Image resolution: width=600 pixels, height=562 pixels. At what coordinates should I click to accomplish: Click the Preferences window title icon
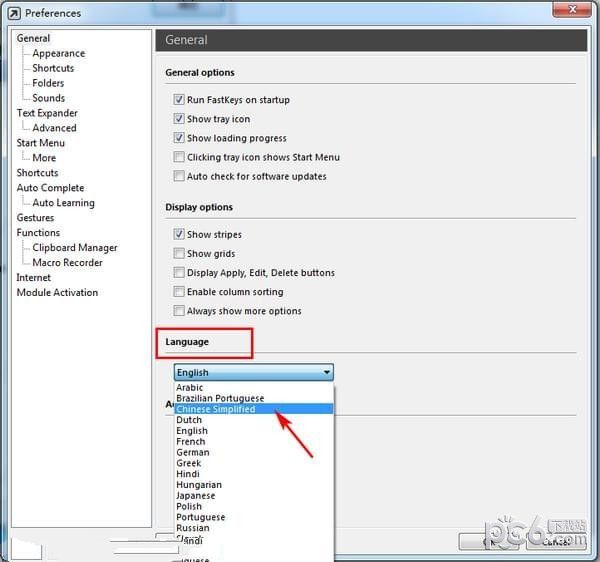14,14
